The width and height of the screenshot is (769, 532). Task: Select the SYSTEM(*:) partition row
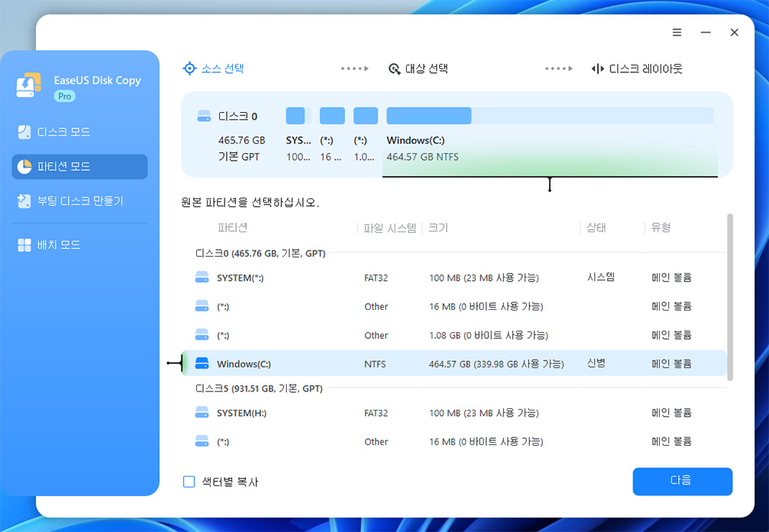(454, 278)
